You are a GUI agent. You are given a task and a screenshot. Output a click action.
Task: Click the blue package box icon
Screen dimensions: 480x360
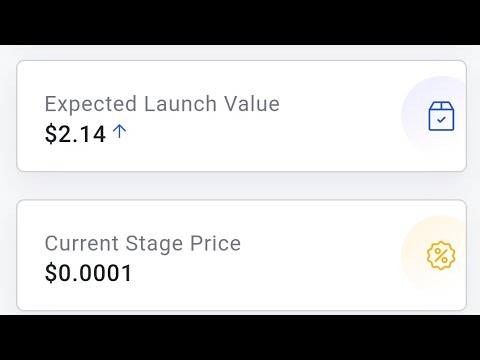point(441,116)
